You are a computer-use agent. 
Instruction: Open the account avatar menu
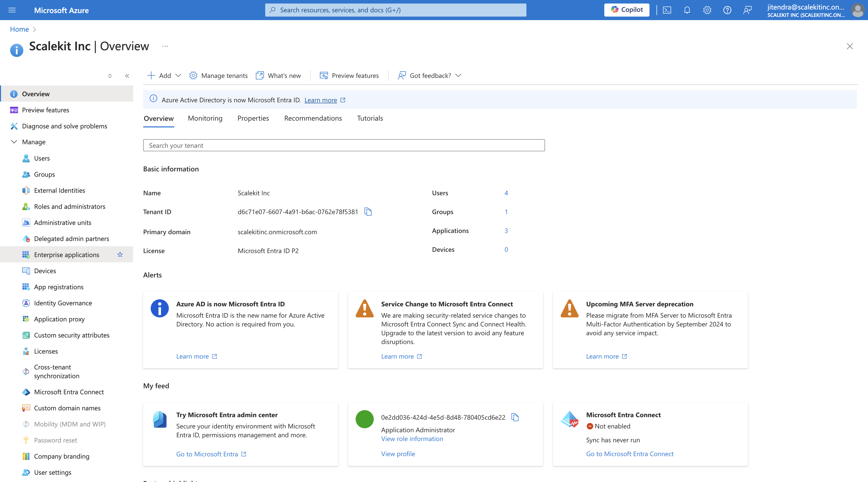click(857, 10)
